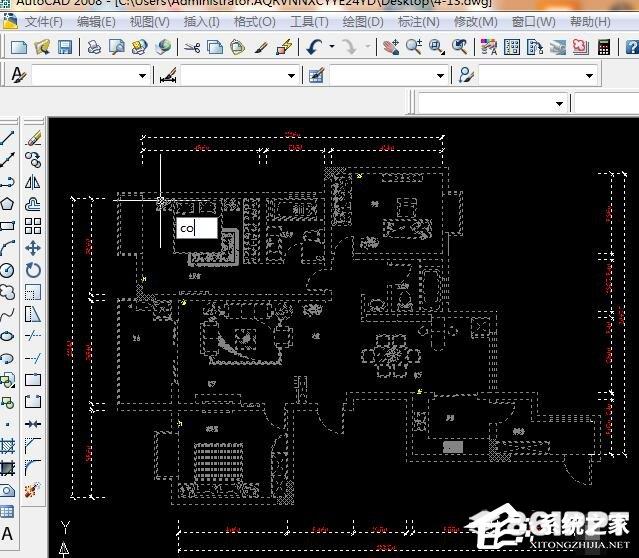
Task: Open the 绘图(D) menu
Action: click(x=363, y=22)
